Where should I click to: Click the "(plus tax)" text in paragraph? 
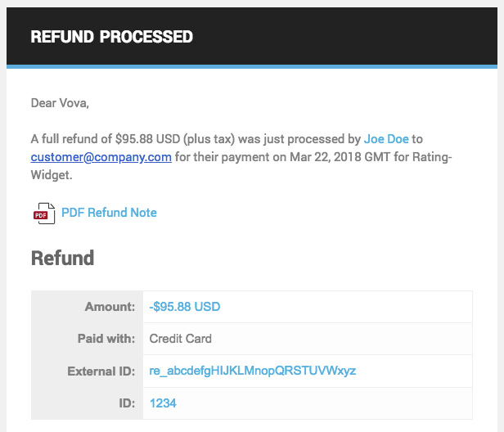209,140
